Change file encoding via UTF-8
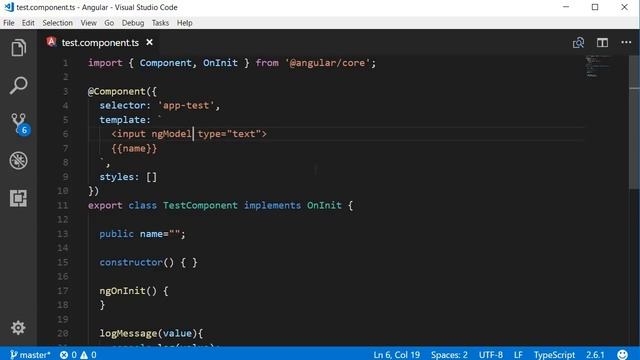Viewport: 640px width, 360px height. click(x=491, y=354)
